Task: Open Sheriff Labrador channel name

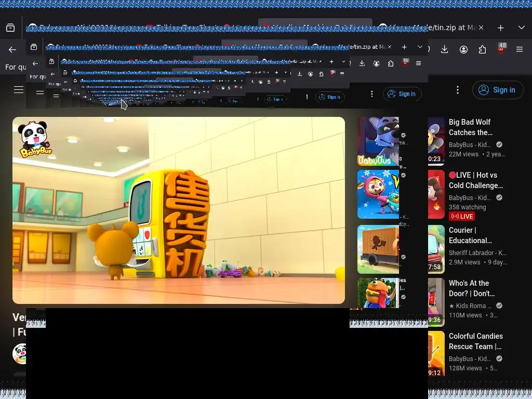Action: click(x=477, y=253)
